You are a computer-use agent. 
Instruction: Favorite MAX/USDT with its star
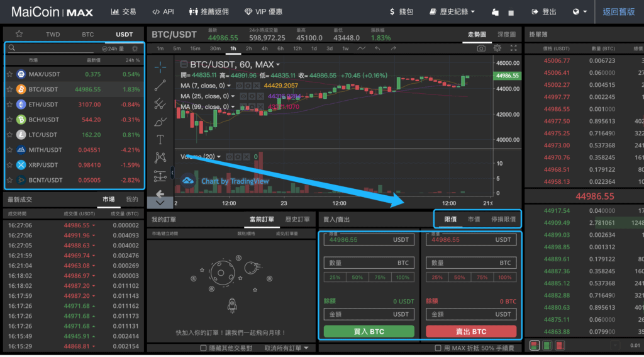point(9,74)
